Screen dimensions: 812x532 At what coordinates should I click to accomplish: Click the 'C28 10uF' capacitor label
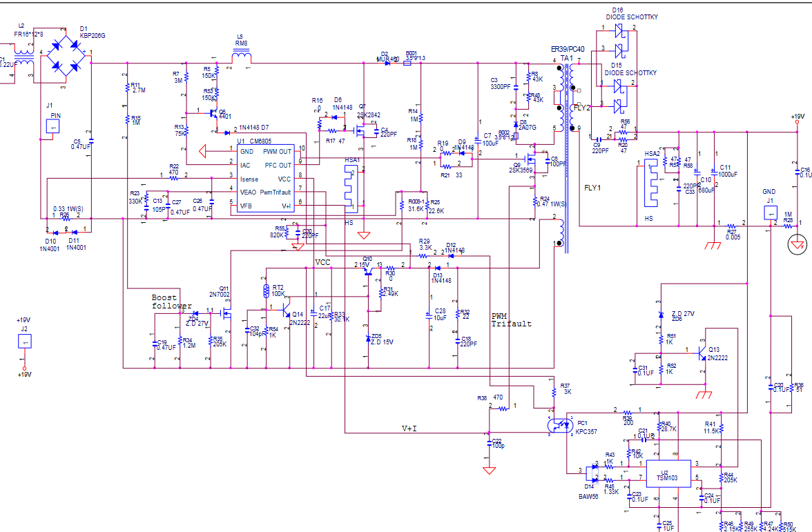tap(441, 314)
